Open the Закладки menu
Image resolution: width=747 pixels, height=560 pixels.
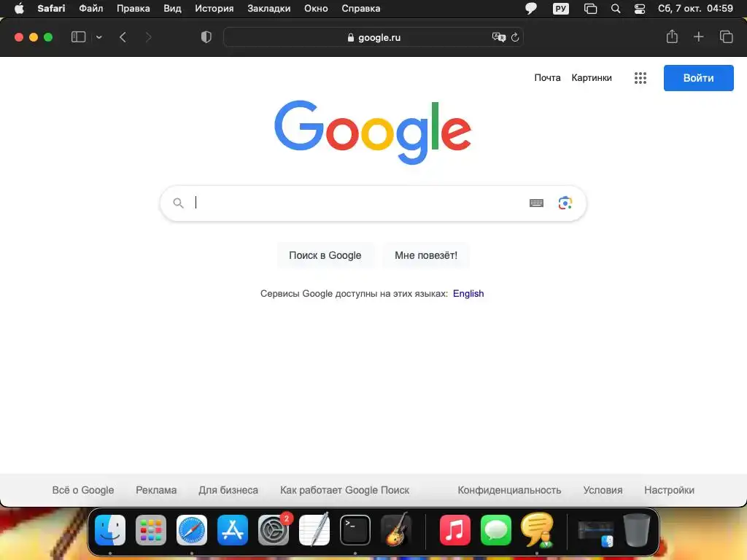[x=269, y=9]
